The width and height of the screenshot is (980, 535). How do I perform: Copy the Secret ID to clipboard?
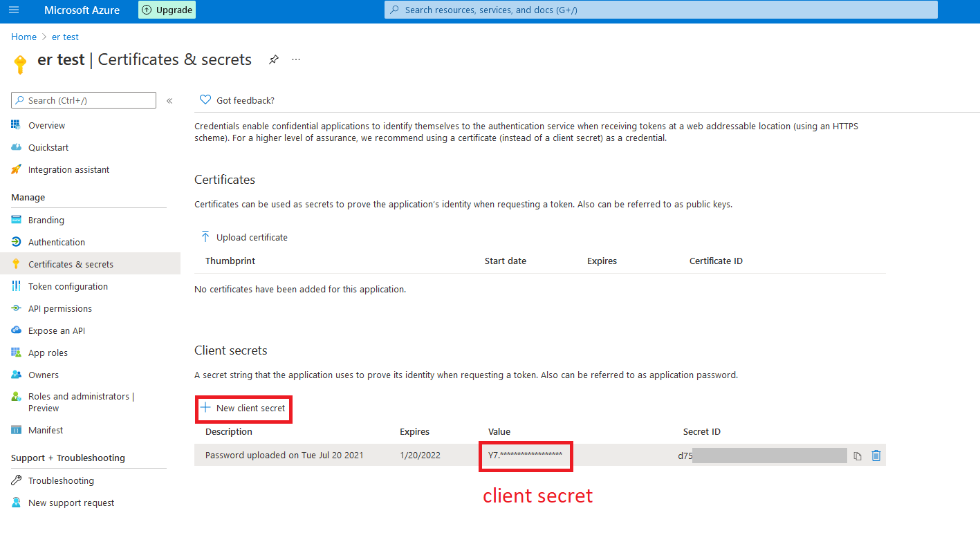(858, 456)
